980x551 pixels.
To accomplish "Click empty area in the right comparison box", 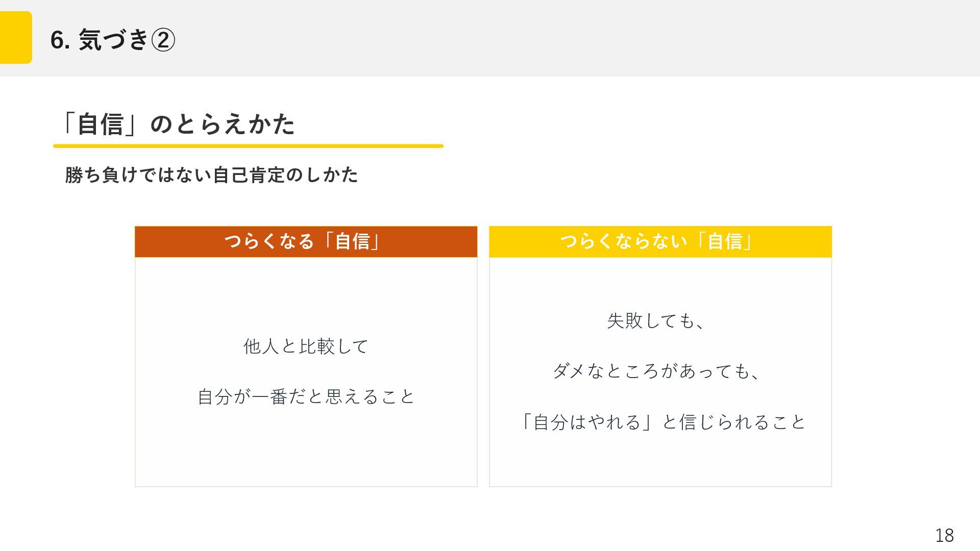I will (660, 459).
